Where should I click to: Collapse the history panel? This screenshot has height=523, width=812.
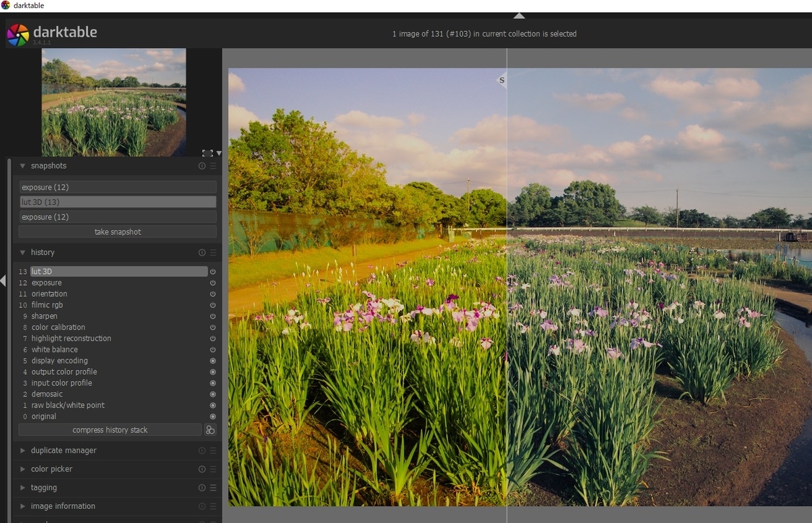pos(22,252)
